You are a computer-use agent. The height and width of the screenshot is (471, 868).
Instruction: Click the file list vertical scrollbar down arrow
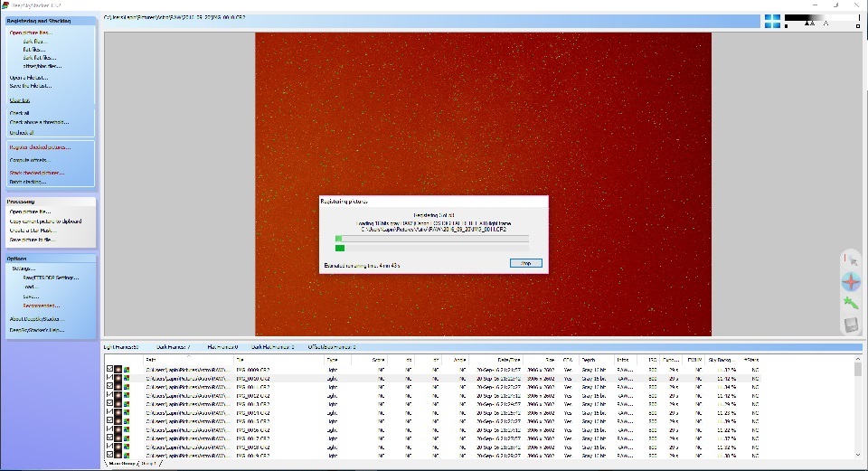click(x=859, y=453)
